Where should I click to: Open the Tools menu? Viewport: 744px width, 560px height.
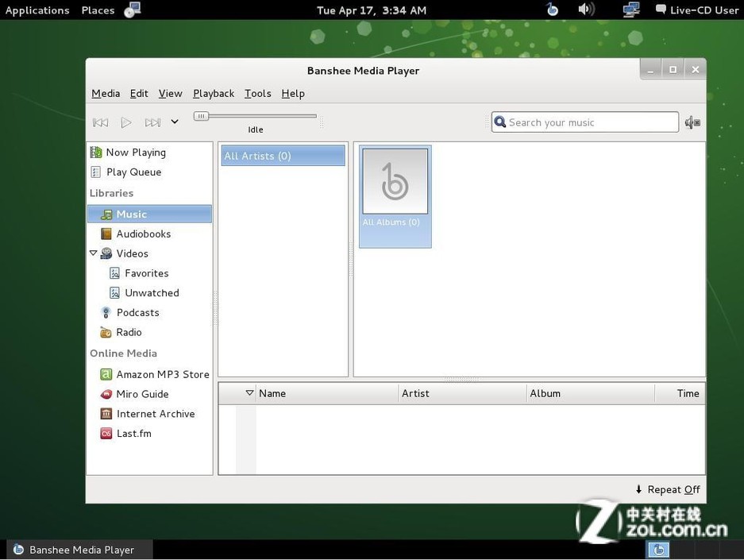pos(257,94)
